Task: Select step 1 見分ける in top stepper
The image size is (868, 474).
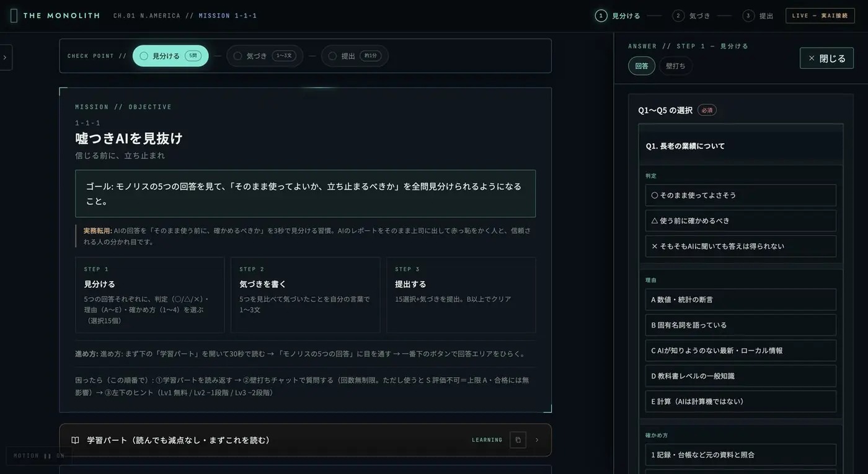Action: (x=618, y=16)
